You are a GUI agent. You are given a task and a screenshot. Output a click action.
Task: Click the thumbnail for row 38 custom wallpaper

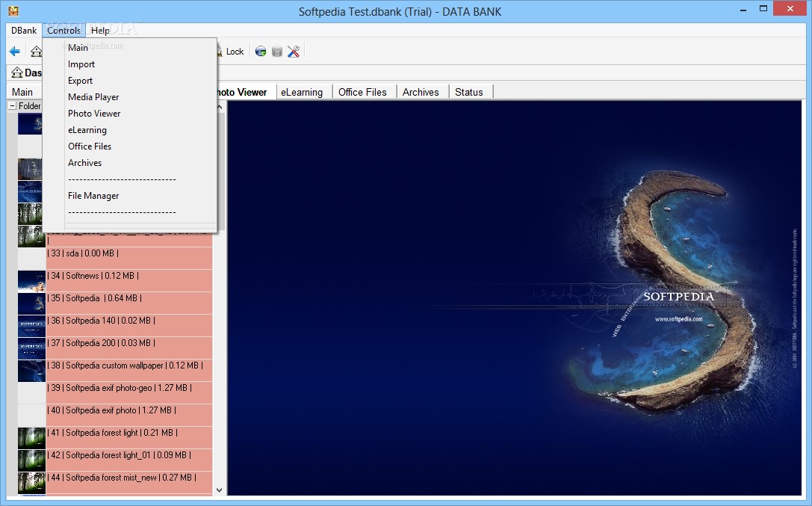(x=31, y=371)
